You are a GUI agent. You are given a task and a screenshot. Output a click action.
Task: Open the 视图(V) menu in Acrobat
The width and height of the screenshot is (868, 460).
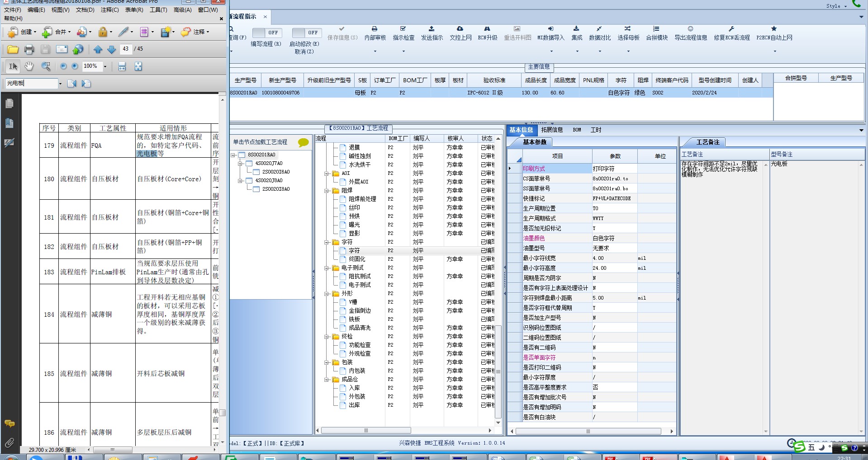tap(61, 10)
